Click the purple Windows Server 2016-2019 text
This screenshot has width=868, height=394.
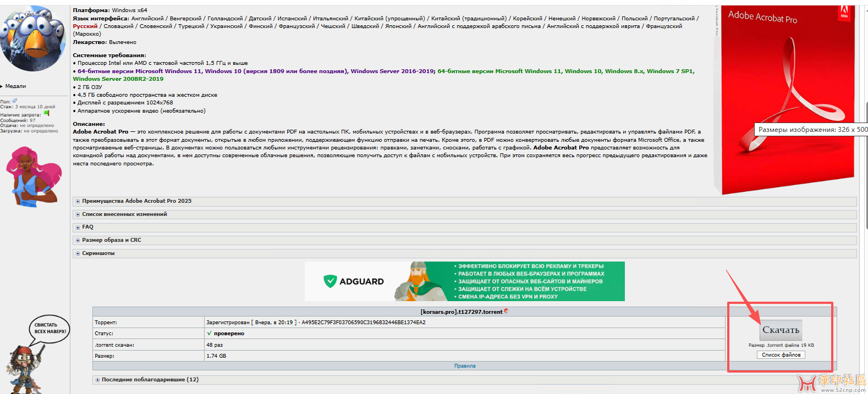[393, 71]
